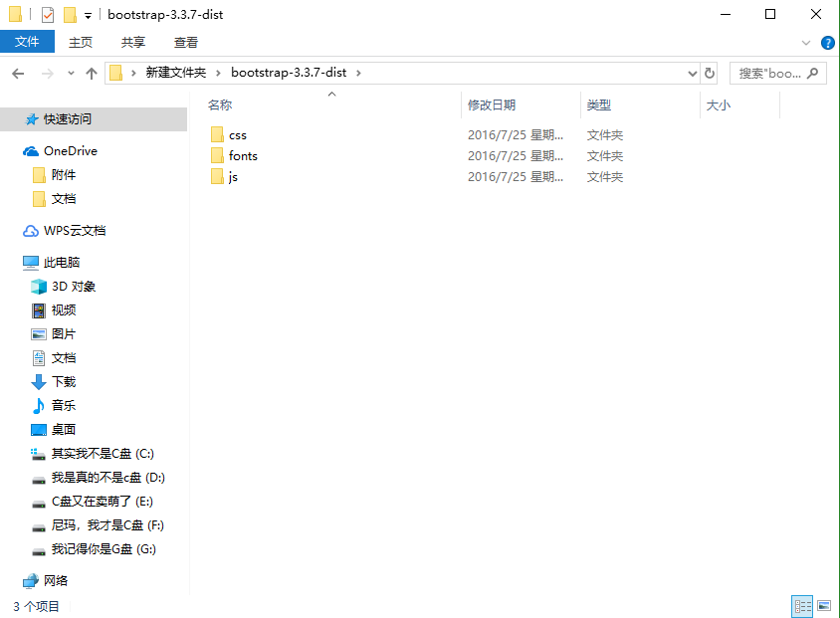840x618 pixels.
Task: Open the Customize Quick Access Toolbar dropdown
Action: pyautogui.click(x=88, y=16)
